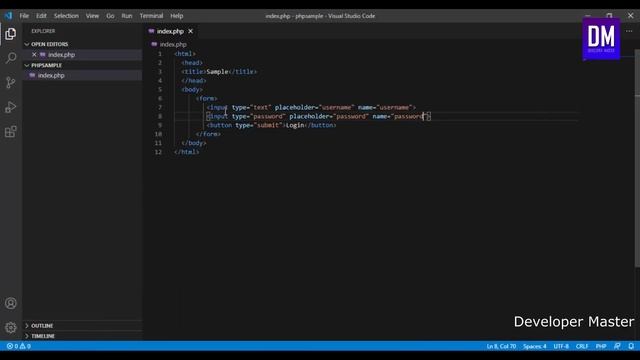
Task: Open the Help menu
Action: 176,16
